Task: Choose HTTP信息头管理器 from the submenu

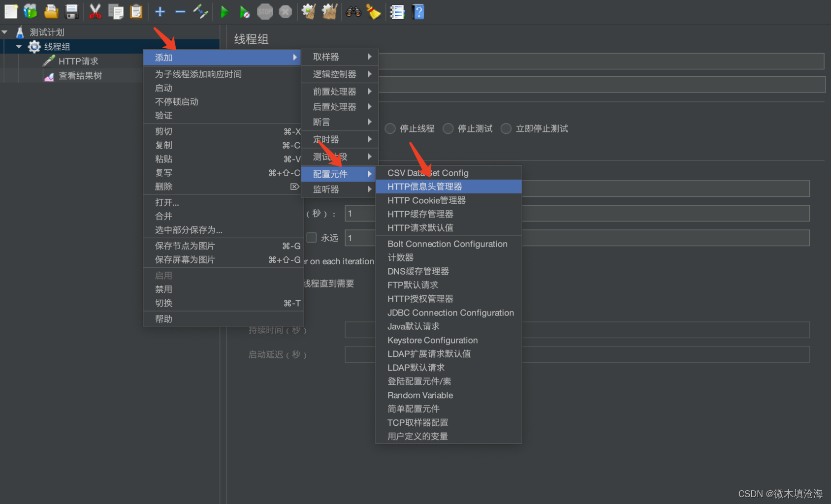Action: (x=448, y=187)
